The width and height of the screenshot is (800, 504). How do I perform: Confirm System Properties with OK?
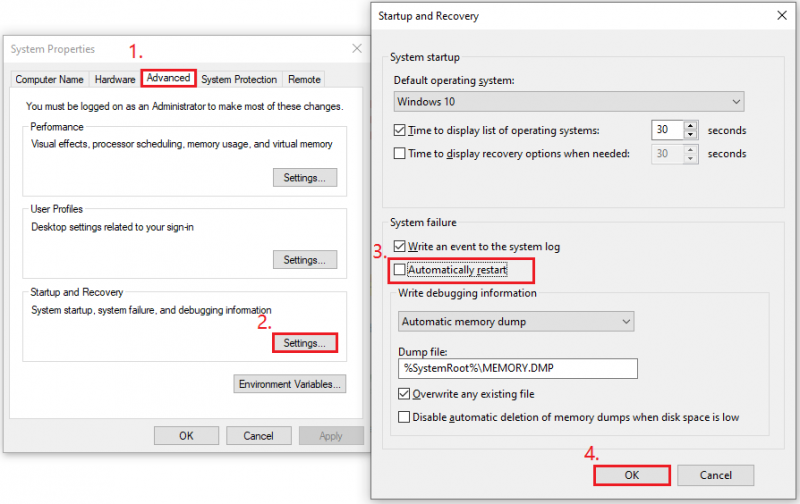click(186, 436)
